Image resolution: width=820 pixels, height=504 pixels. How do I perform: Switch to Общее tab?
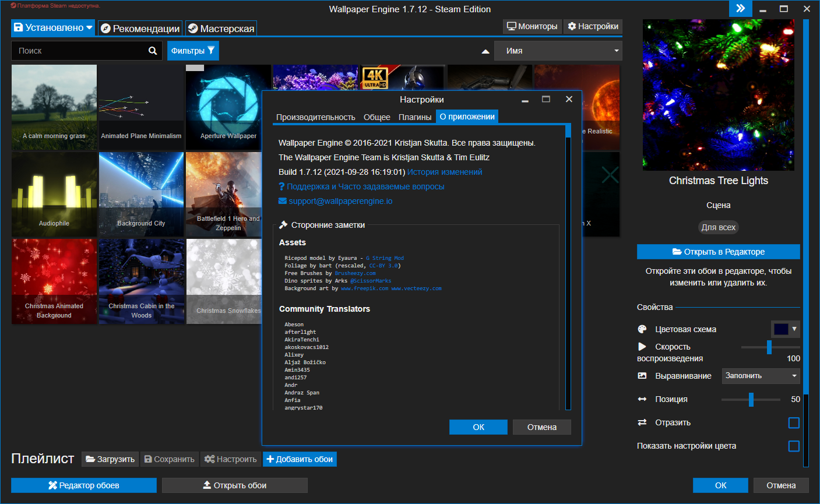pyautogui.click(x=377, y=117)
